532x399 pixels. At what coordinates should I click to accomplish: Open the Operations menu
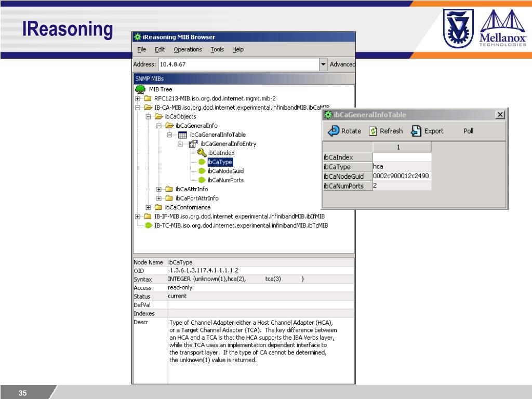(188, 49)
